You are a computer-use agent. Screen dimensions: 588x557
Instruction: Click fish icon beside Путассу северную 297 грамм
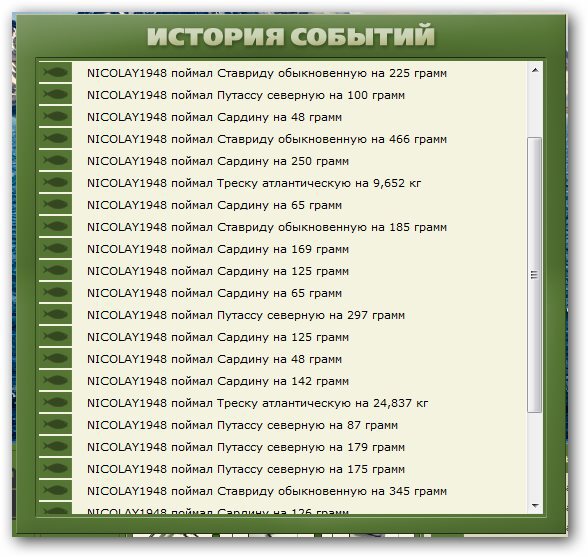coord(56,314)
